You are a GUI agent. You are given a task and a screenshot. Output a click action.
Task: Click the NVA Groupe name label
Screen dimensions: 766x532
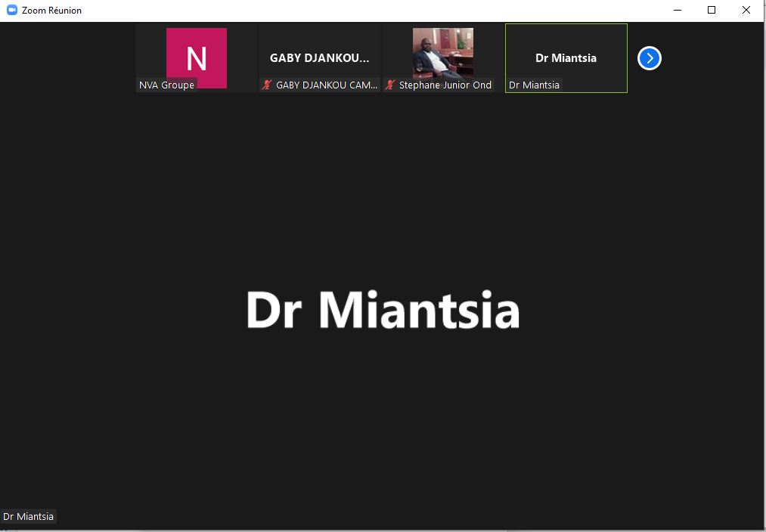coord(166,85)
